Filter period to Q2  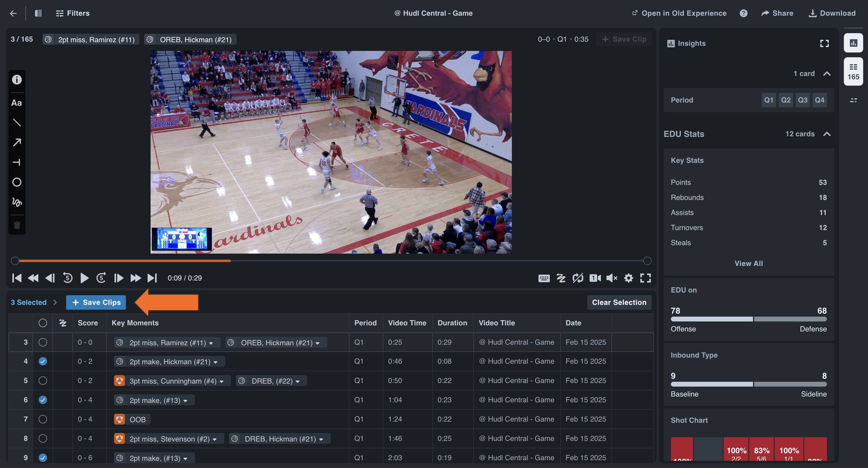[786, 100]
